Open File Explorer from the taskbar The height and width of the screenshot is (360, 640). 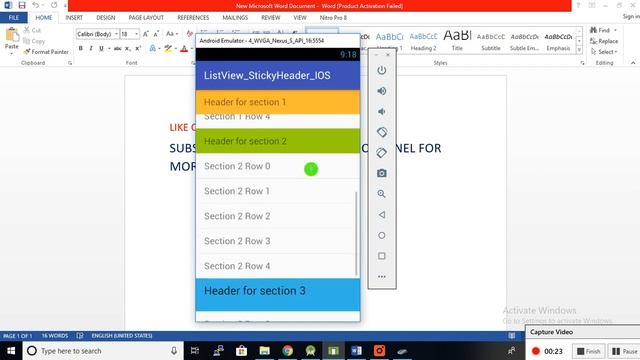coord(264,351)
